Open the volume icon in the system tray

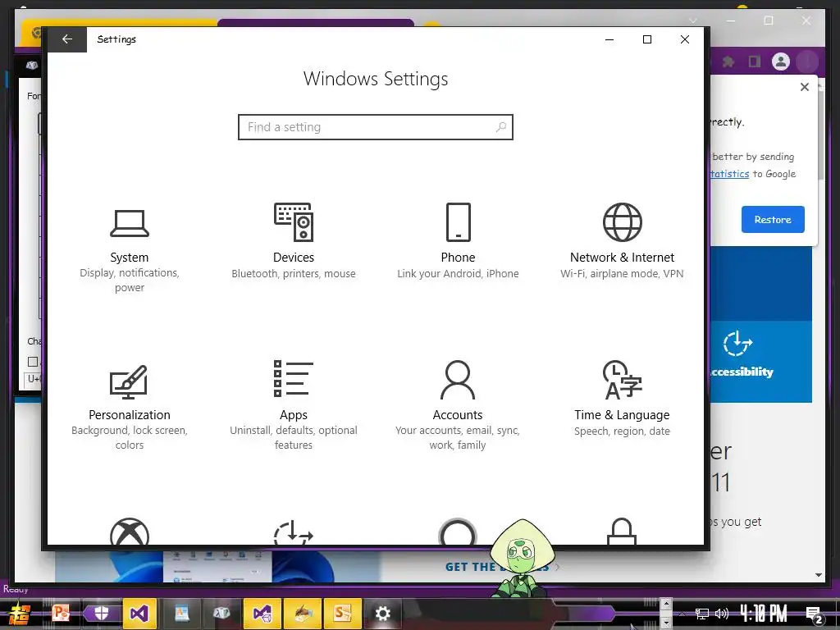(x=722, y=614)
